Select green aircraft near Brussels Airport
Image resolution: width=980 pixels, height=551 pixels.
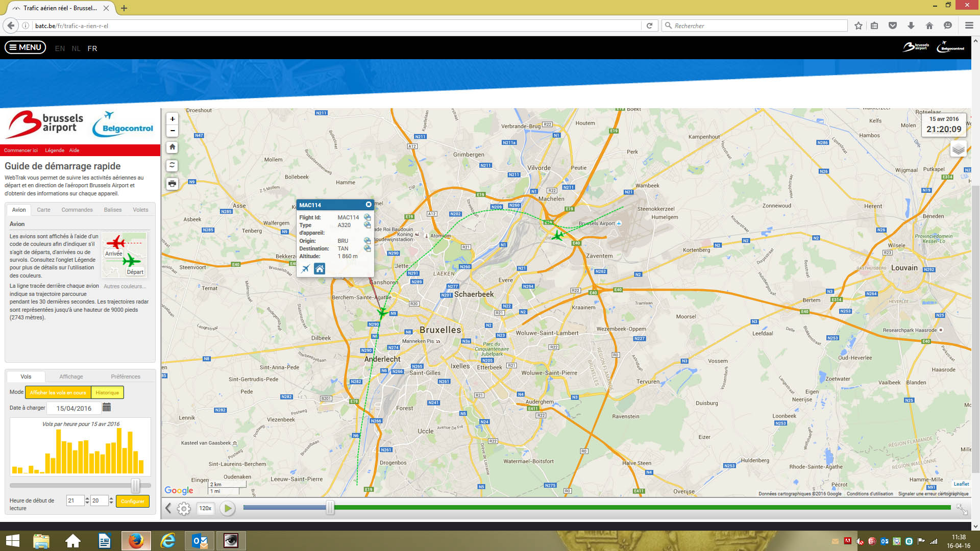click(x=558, y=235)
